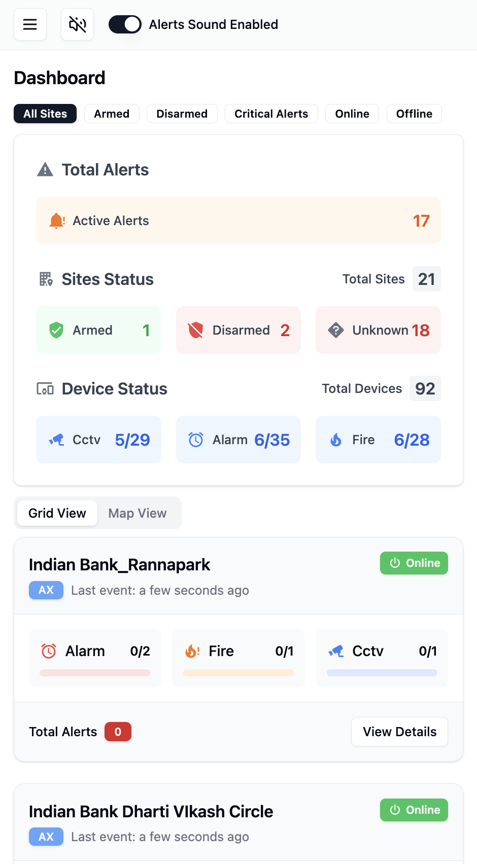Click View Details for Indian Bank_Rannapark
The image size is (477, 868).
pyautogui.click(x=399, y=732)
